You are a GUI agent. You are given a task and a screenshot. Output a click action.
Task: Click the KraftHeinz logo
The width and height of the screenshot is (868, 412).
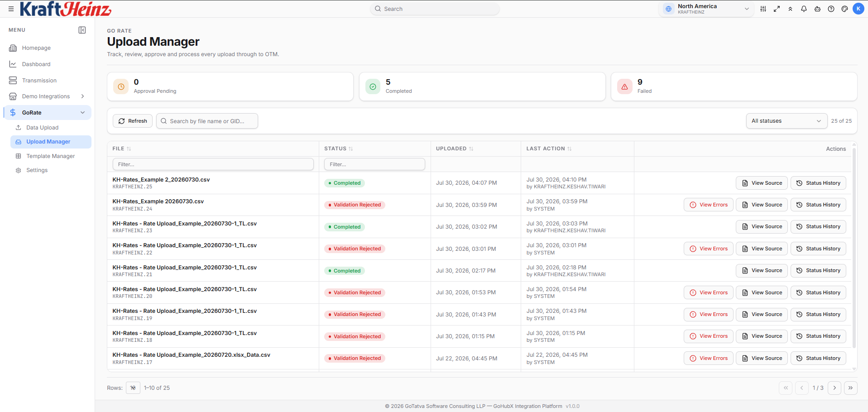pyautogui.click(x=66, y=9)
